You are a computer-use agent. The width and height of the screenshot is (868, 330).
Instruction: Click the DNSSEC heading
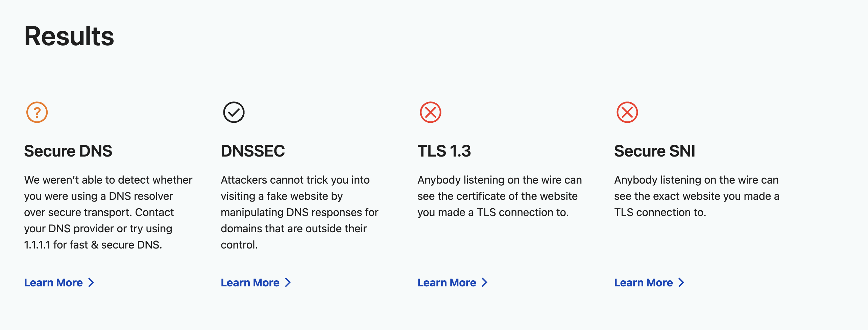click(x=253, y=151)
